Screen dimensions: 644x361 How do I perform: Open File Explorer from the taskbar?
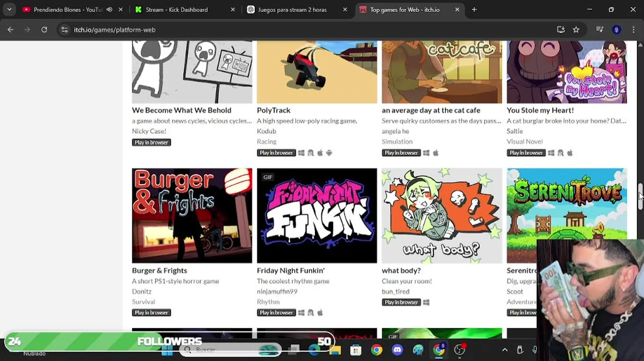335,350
